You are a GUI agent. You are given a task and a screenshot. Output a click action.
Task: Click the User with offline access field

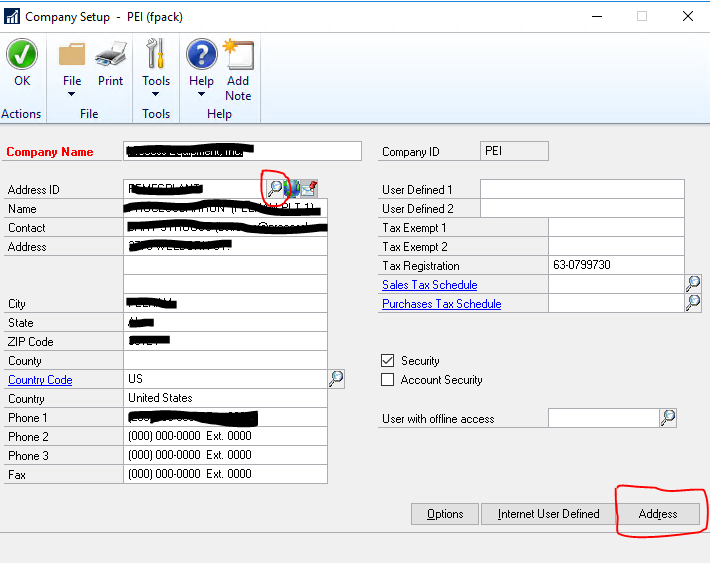pos(604,418)
